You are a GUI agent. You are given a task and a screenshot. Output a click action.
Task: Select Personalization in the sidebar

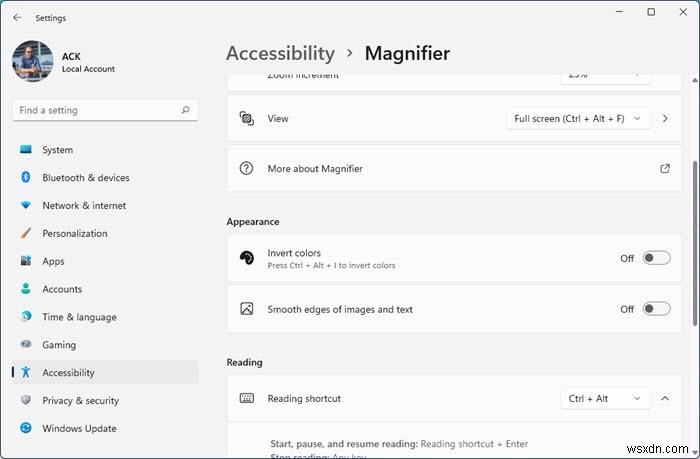point(105,233)
